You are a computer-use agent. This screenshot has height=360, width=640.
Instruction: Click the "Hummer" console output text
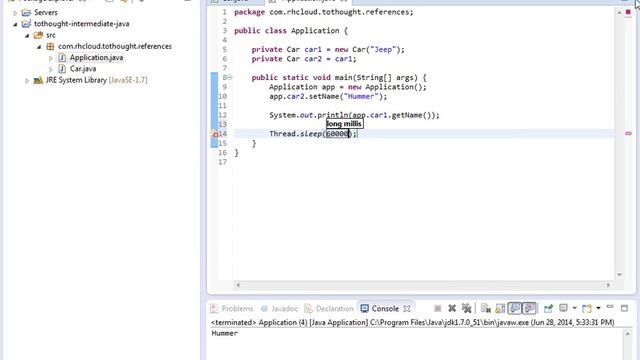coord(224,333)
